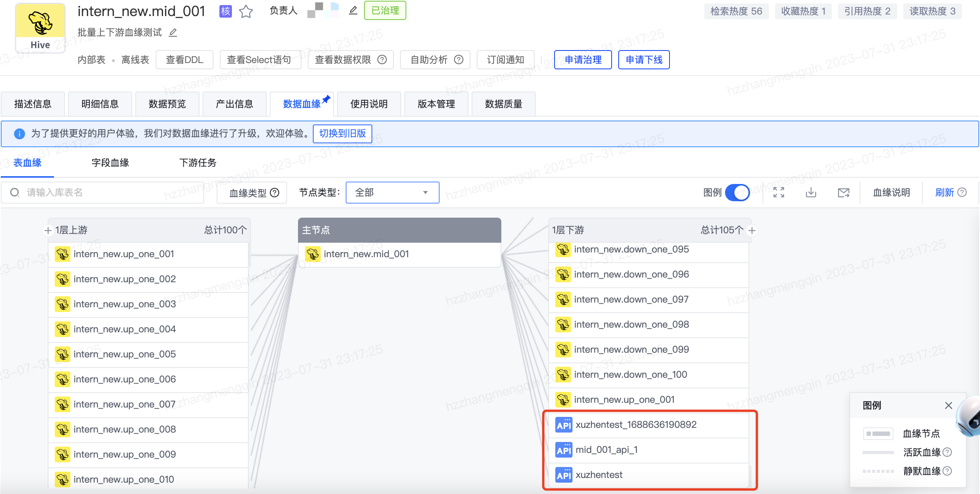The height and width of the screenshot is (494, 980).
Task: Click the search magnifier icon
Action: point(15,193)
